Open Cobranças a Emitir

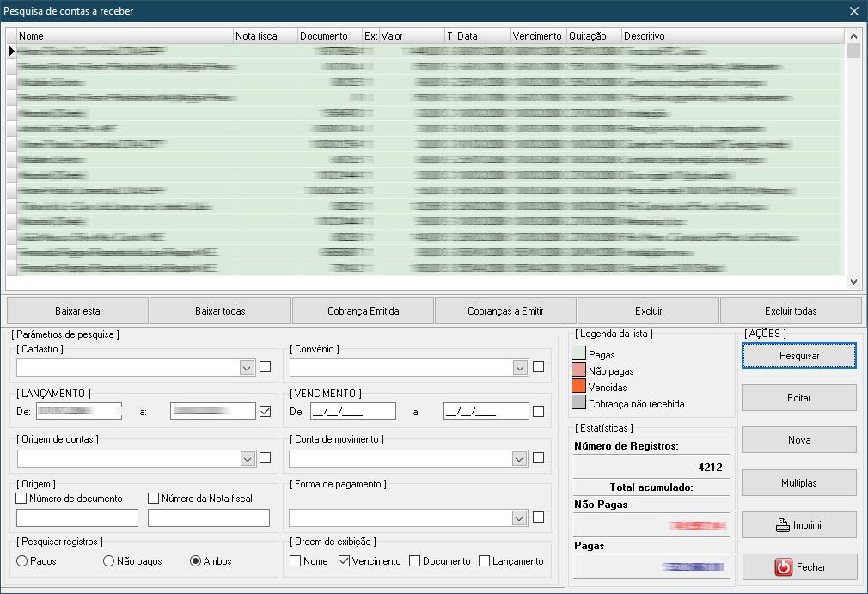505,311
